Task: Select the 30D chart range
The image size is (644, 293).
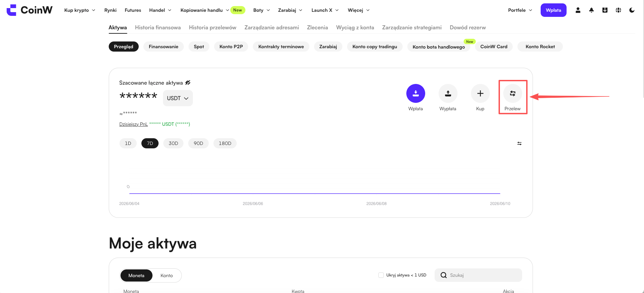Action: tap(173, 143)
